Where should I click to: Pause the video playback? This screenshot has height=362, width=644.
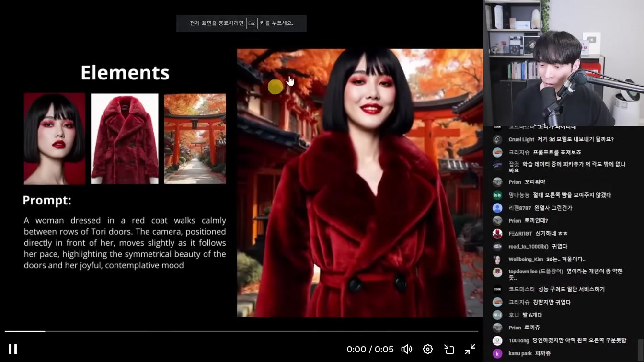click(13, 349)
